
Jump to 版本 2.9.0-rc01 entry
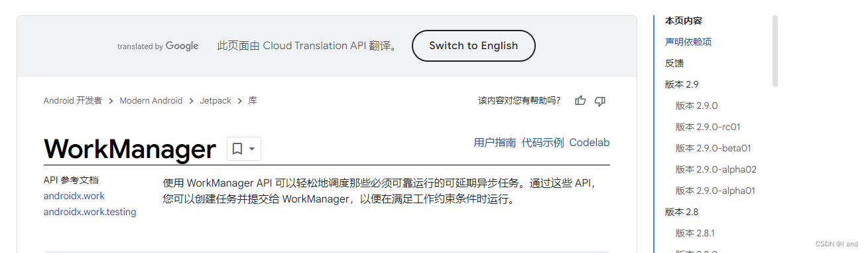coord(708,127)
